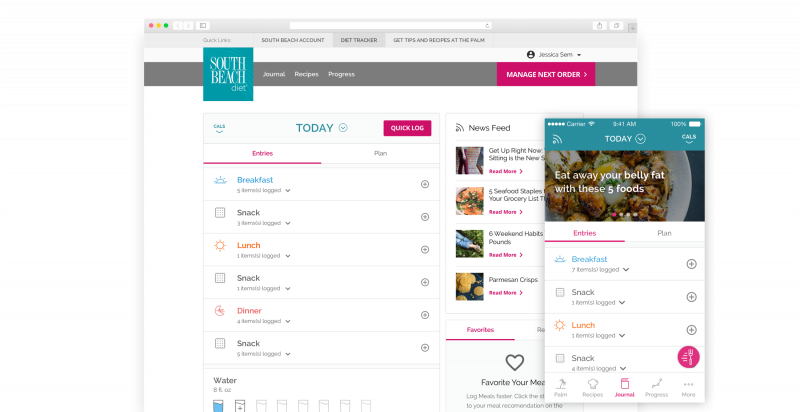
Task: Open the Palm tab in phone bottom bar
Action: click(x=561, y=388)
